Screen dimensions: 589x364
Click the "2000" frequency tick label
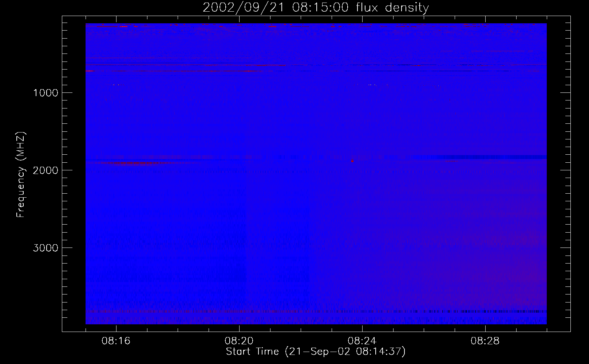point(46,170)
